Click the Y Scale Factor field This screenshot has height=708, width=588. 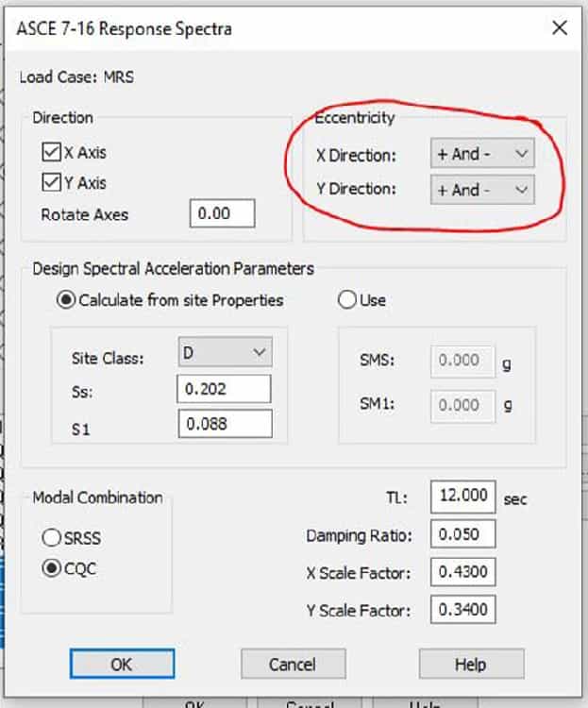point(462,610)
